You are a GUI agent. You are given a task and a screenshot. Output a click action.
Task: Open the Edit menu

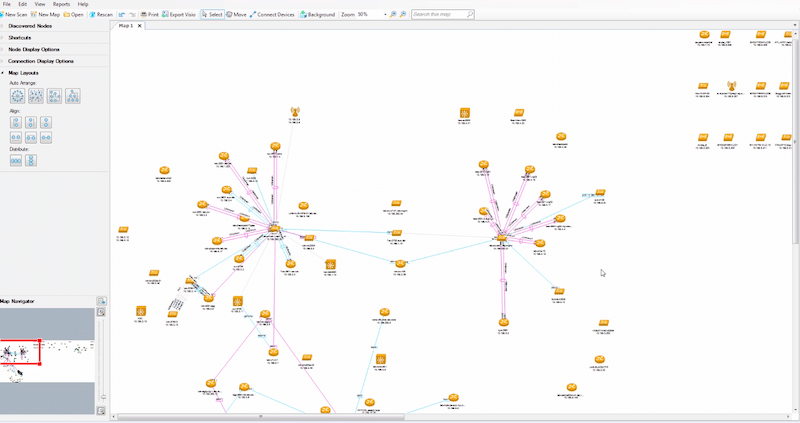[22, 4]
